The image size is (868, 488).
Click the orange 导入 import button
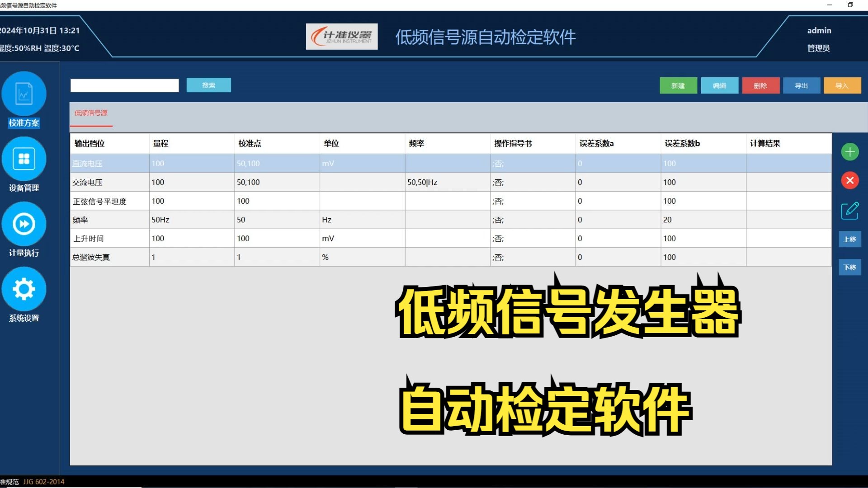[x=842, y=85]
